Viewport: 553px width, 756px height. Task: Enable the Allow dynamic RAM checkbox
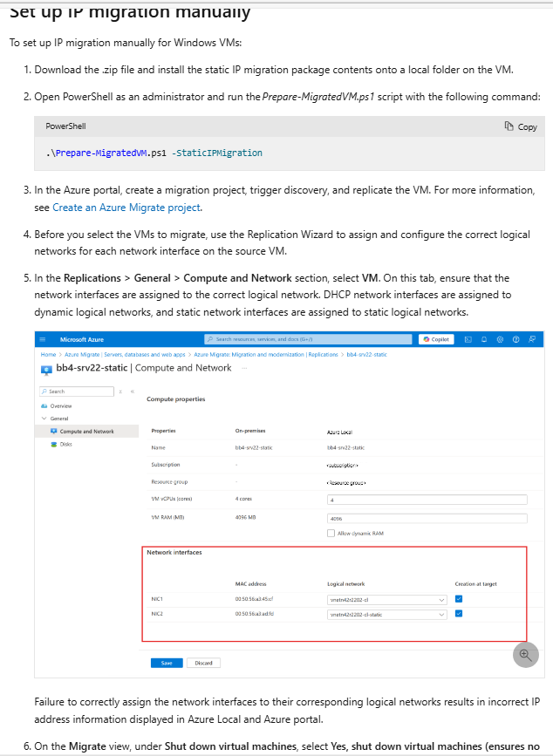[331, 534]
